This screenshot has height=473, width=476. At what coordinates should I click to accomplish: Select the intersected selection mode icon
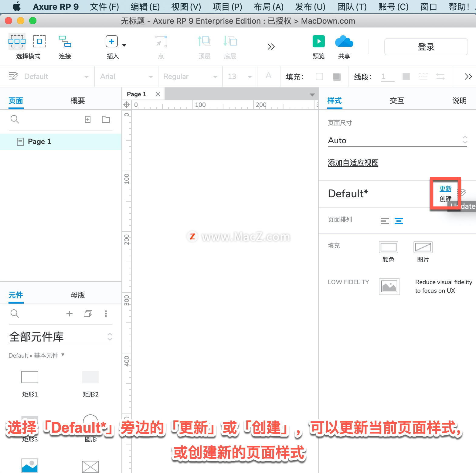click(x=17, y=41)
